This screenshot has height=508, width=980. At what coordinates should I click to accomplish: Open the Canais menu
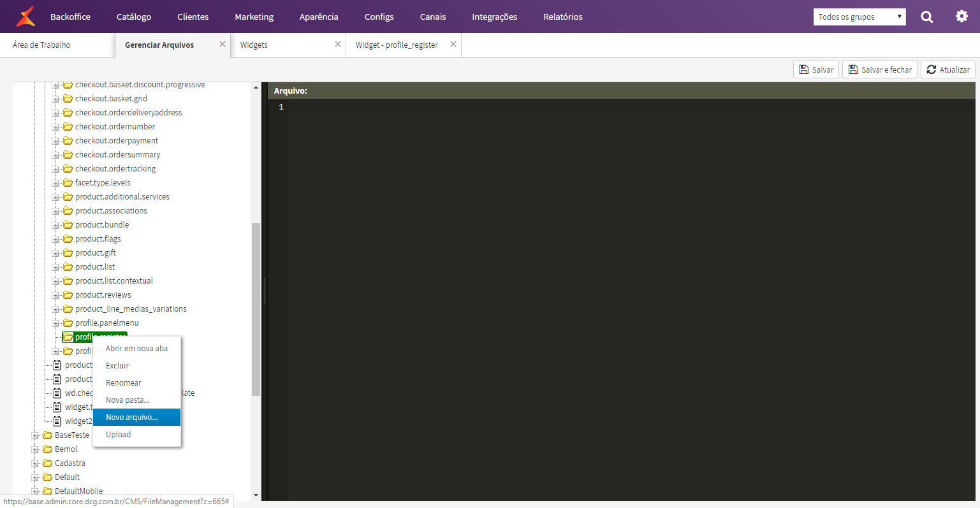433,17
